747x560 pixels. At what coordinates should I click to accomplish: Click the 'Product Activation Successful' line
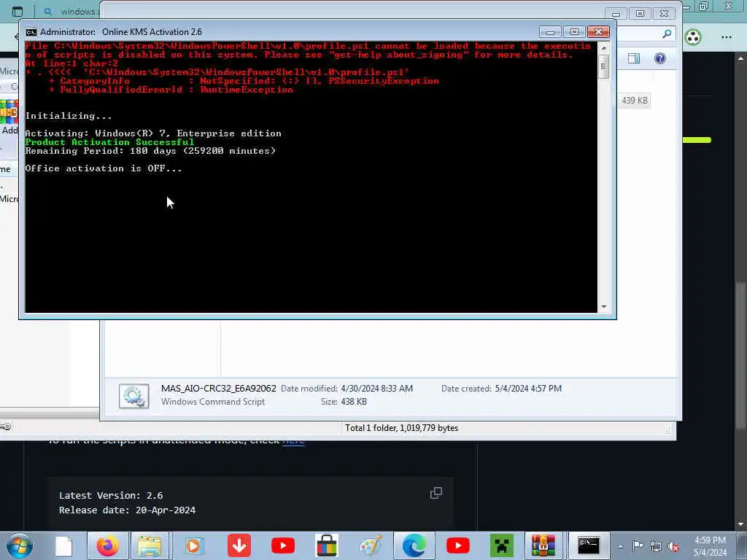click(109, 142)
